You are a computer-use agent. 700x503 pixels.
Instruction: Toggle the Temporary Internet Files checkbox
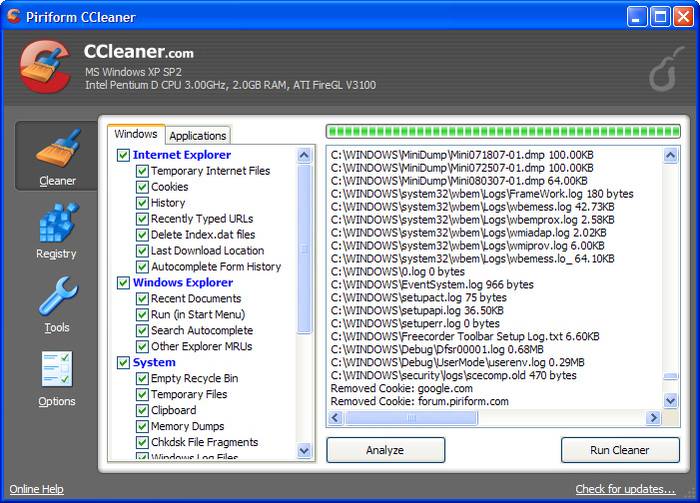(143, 171)
